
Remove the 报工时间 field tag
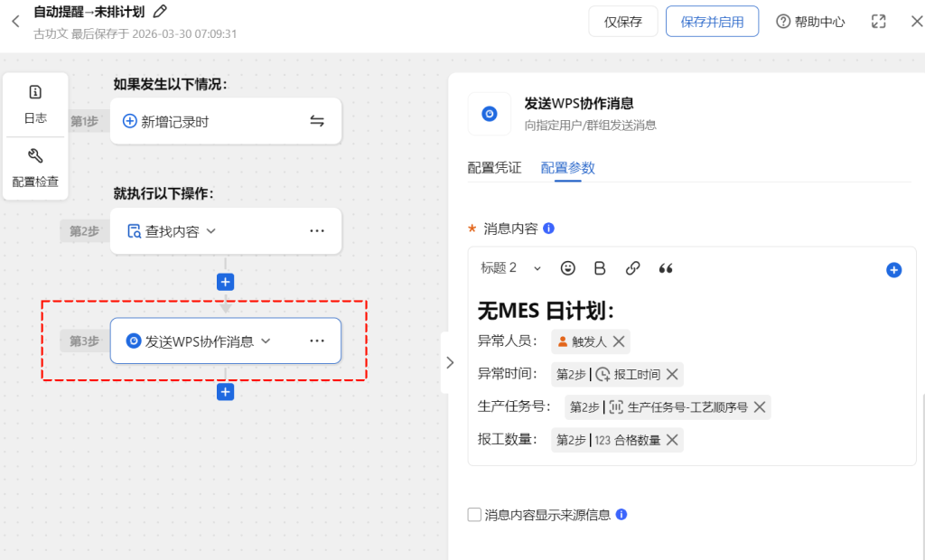[x=672, y=374]
